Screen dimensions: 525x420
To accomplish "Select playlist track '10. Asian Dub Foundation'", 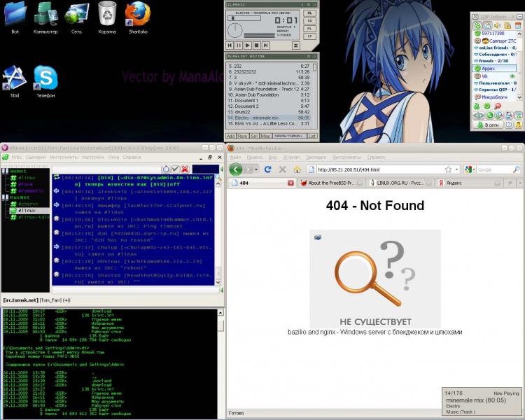I will click(x=269, y=94).
